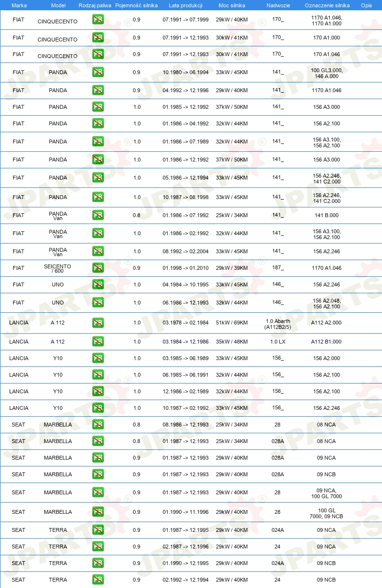The width and height of the screenshot is (382, 588).
Task: Click fuel icon for Panda Van 08.1992 -> 02.2004
Action: (98, 251)
